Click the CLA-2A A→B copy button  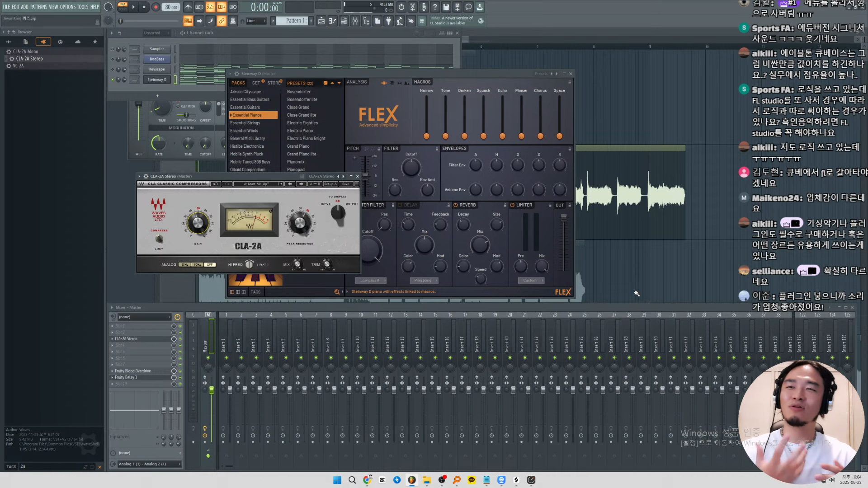(x=314, y=184)
